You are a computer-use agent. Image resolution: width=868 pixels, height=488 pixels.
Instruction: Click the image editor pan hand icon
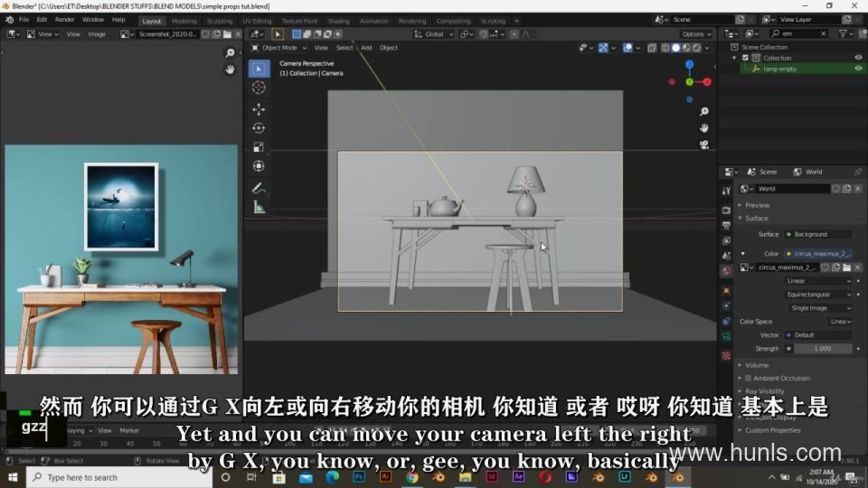[x=230, y=70]
